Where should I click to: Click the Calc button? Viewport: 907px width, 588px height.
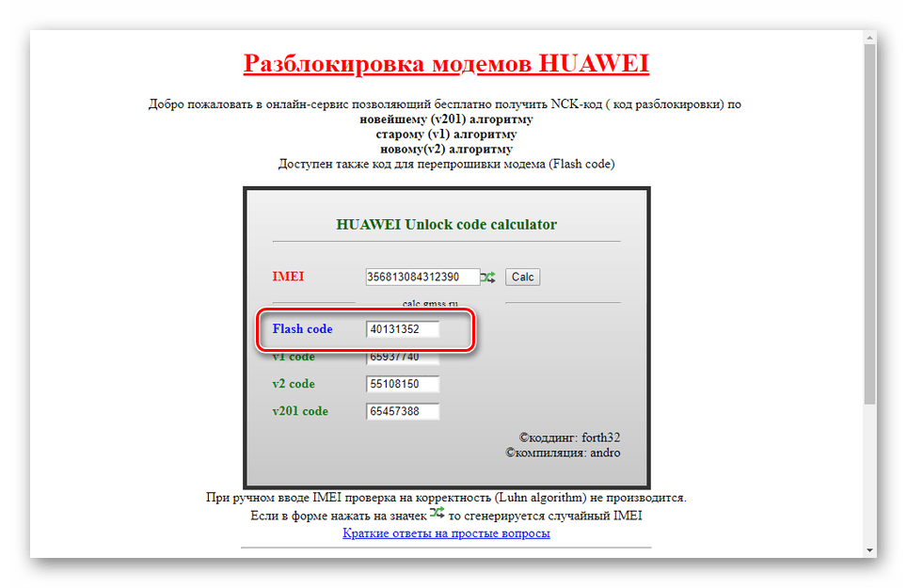(x=522, y=277)
